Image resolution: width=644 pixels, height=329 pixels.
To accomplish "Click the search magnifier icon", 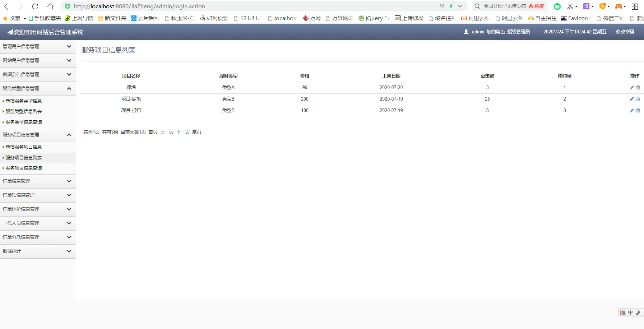I will (x=477, y=6).
